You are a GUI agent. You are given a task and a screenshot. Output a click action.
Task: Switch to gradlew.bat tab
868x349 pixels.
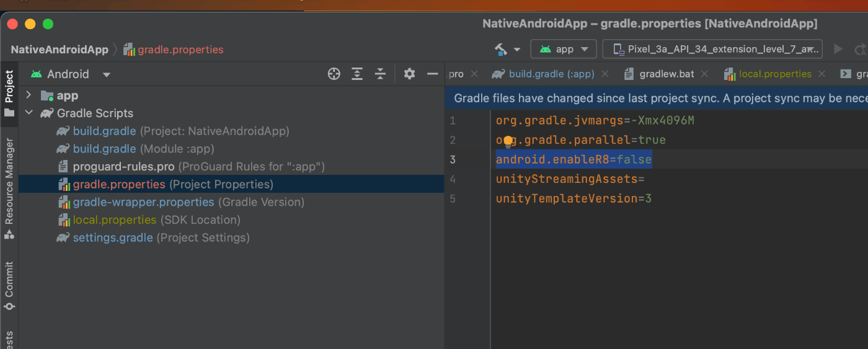coord(666,74)
